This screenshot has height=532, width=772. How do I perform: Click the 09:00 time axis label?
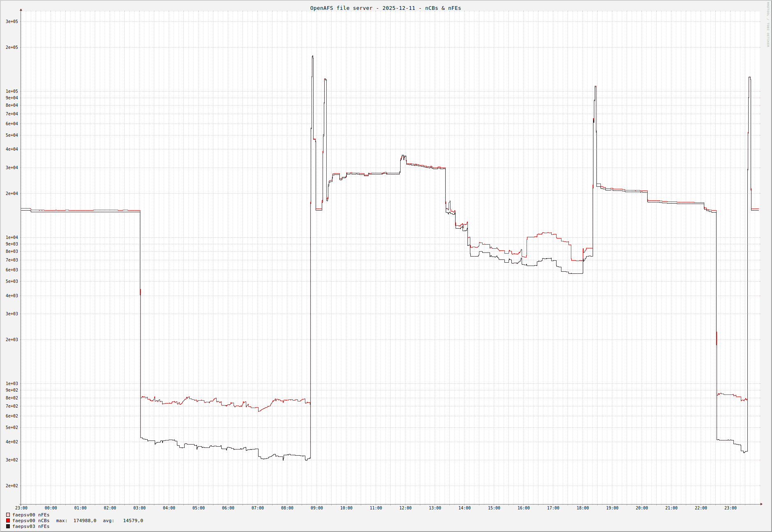[317, 508]
